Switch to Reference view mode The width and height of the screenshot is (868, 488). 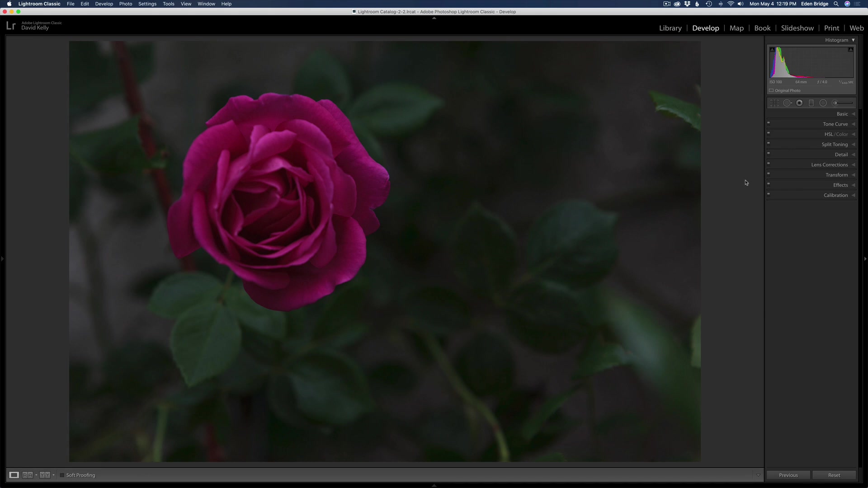[28, 475]
